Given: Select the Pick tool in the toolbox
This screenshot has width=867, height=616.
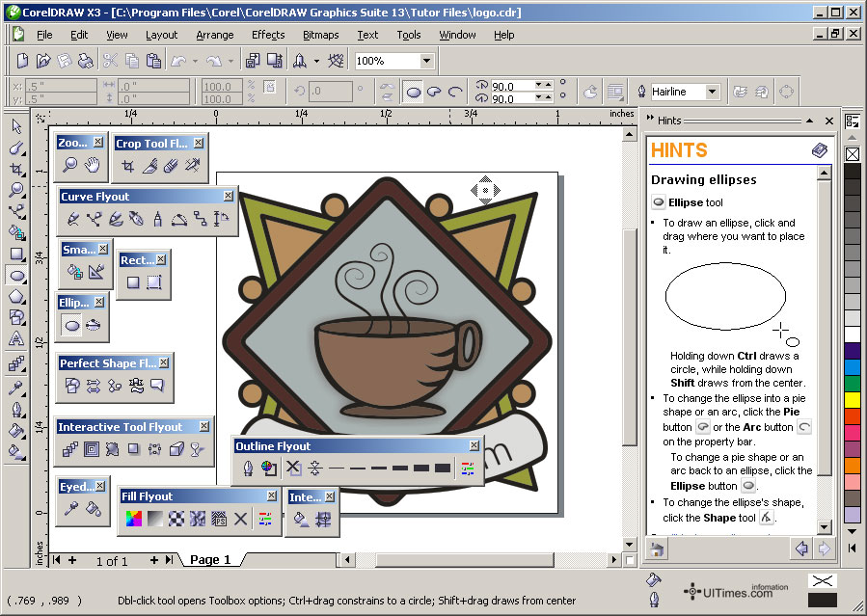Looking at the screenshot, I should 16,126.
